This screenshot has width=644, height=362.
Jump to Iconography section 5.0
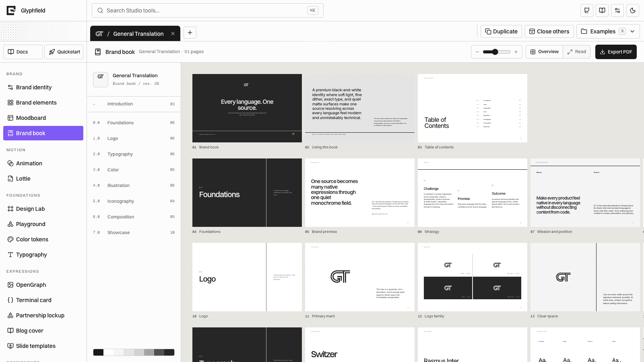[134, 201]
